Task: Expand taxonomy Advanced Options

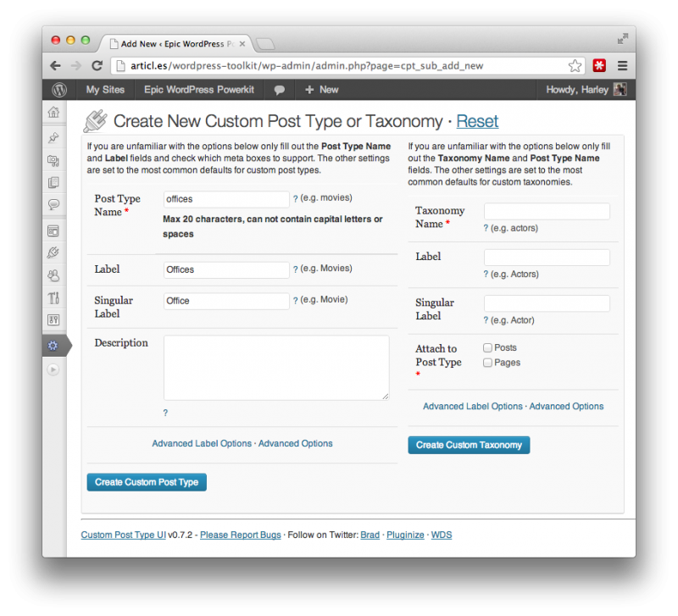Action: [x=566, y=407]
